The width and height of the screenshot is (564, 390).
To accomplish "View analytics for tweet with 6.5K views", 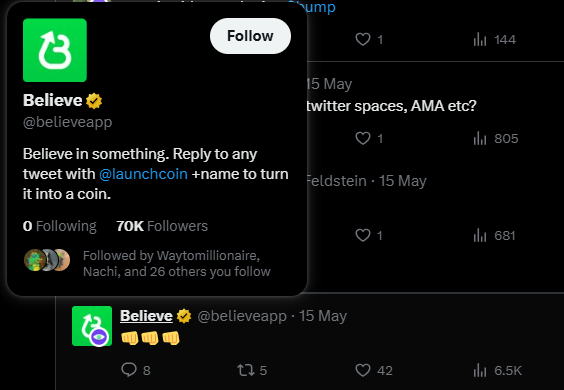I will [x=497, y=370].
